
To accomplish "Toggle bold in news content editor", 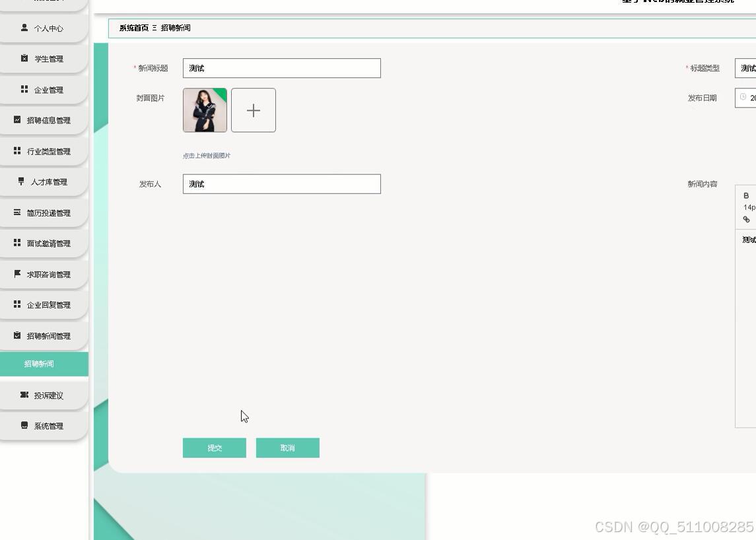I will (746, 195).
